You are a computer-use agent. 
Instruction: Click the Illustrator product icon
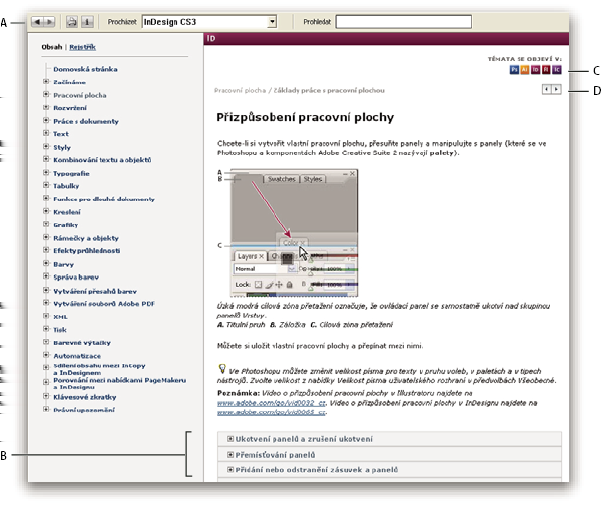click(524, 69)
